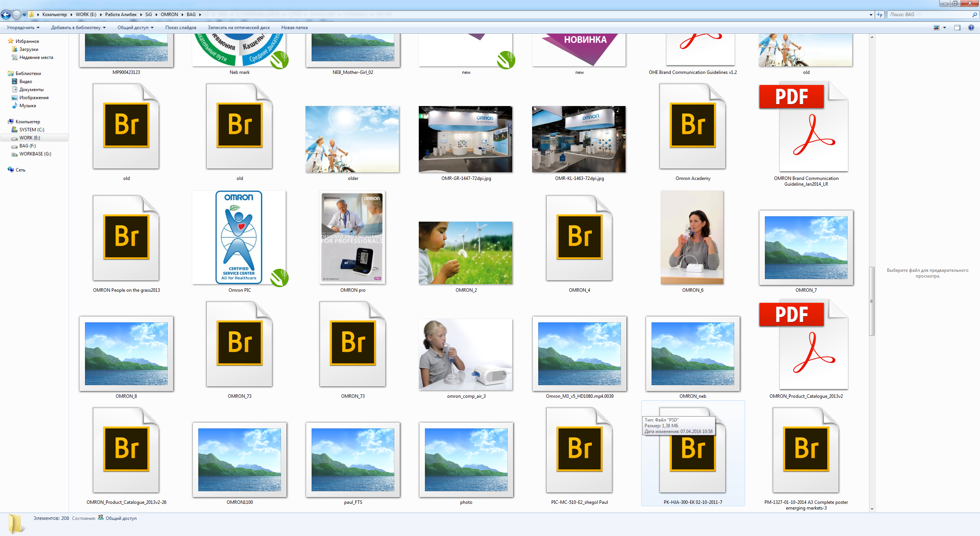Click the Refresh button next to address bar
The width and height of the screenshot is (980, 536).
pyautogui.click(x=880, y=15)
